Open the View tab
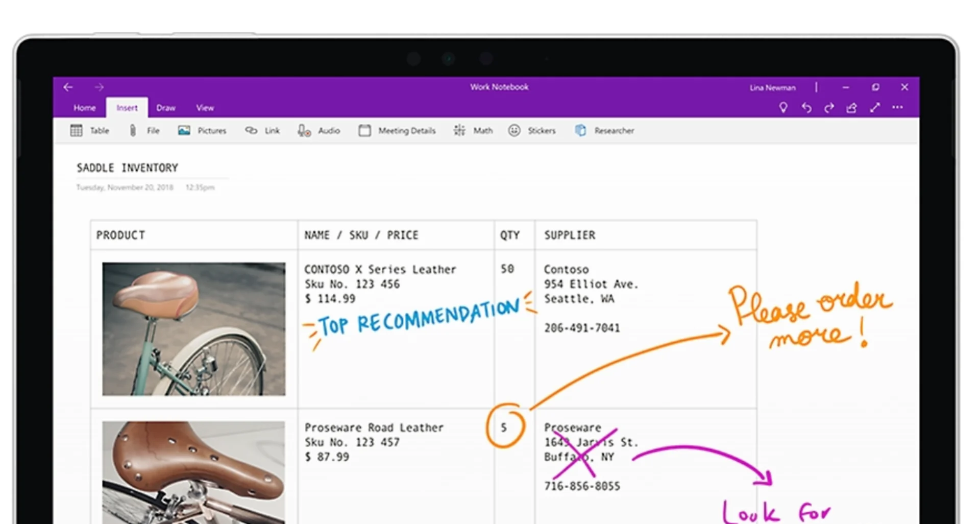980x524 pixels. click(x=205, y=108)
